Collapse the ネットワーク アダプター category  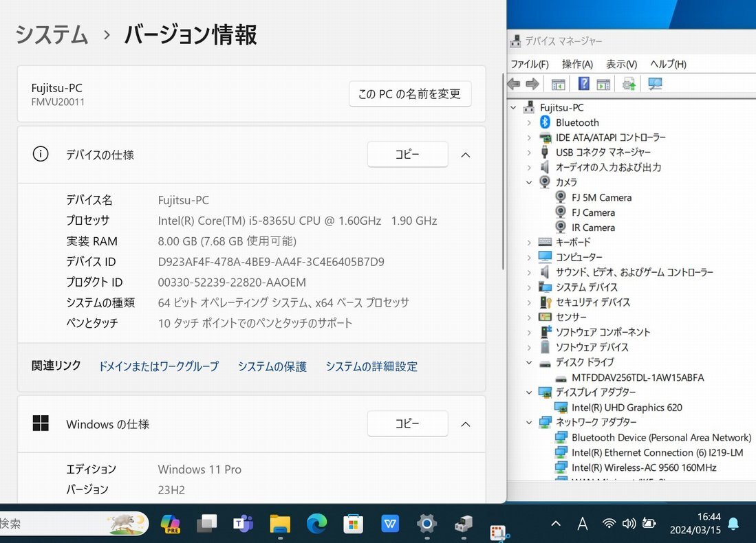tap(529, 423)
